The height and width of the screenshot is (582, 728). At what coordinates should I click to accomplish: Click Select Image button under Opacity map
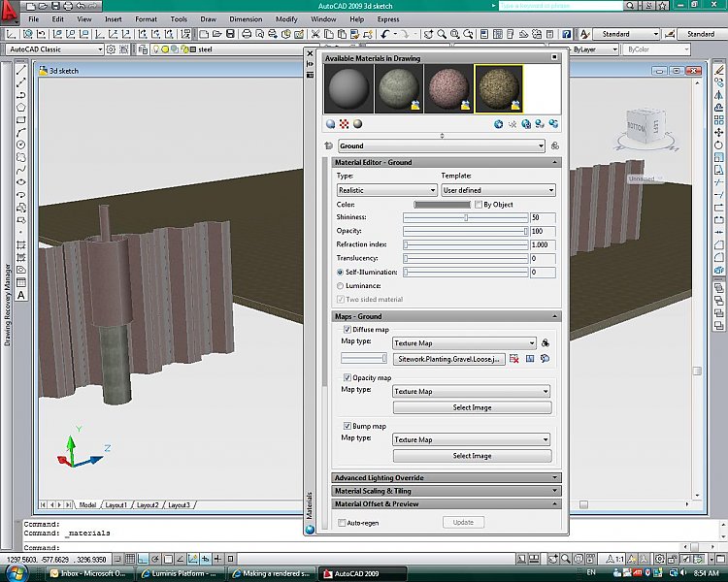(x=472, y=407)
